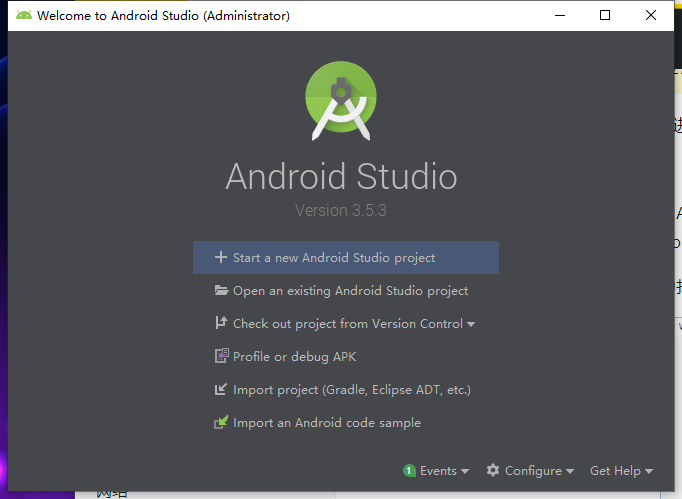Screen dimensions: 682x499
Task: Click the Android icon in the title bar
Action: click(x=24, y=15)
